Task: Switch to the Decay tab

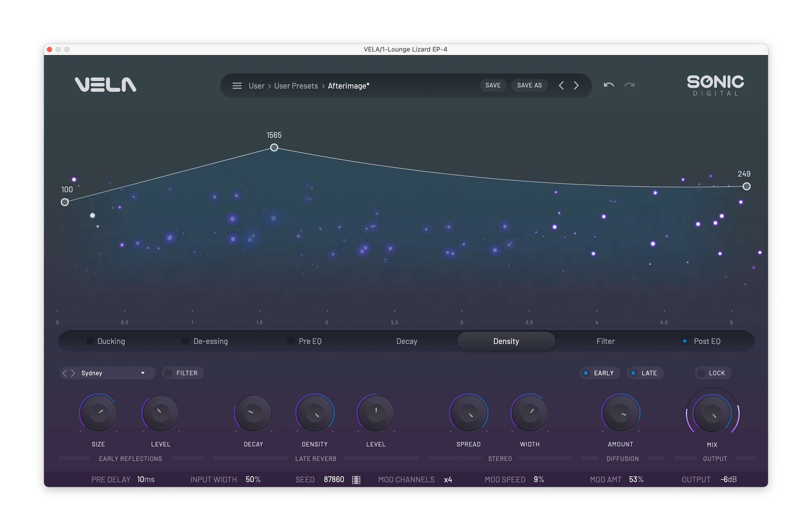Action: pos(407,341)
